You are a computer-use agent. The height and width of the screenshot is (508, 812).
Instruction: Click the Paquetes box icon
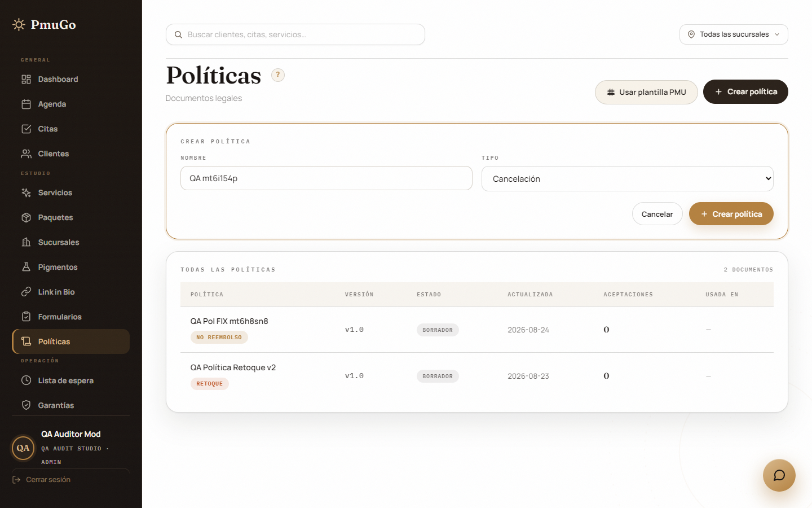26,217
